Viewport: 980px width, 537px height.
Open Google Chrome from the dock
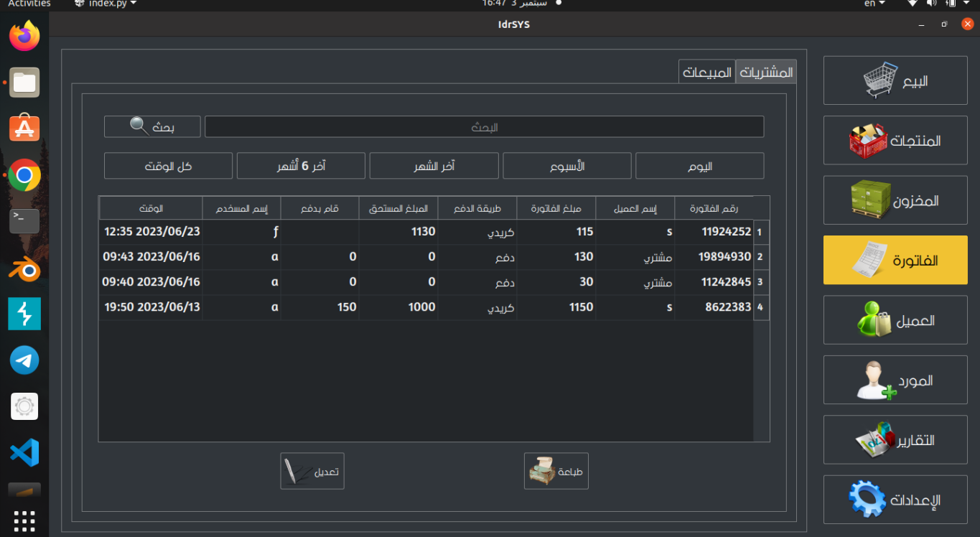[x=24, y=175]
